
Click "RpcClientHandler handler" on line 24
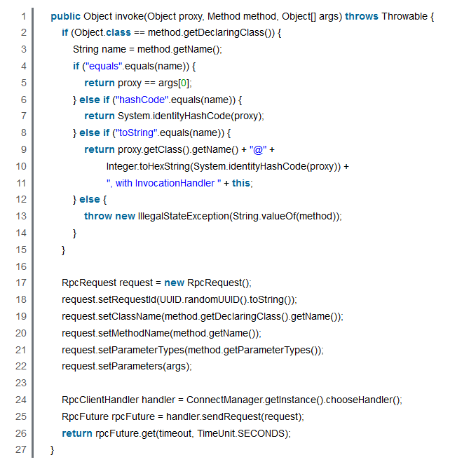click(x=118, y=400)
